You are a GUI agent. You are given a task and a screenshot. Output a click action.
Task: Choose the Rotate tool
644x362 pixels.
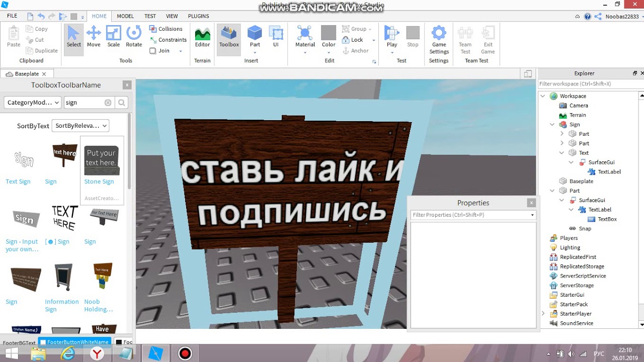tap(134, 37)
